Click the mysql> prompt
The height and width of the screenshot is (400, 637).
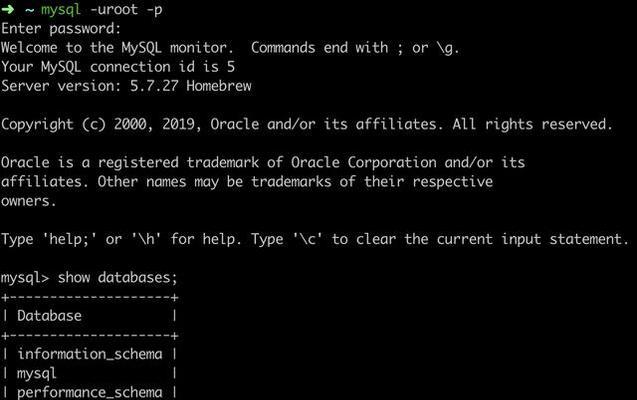25,278
